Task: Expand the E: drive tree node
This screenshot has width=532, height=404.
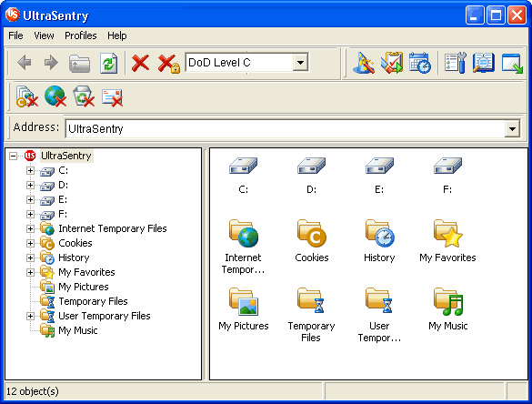Action: 30,199
